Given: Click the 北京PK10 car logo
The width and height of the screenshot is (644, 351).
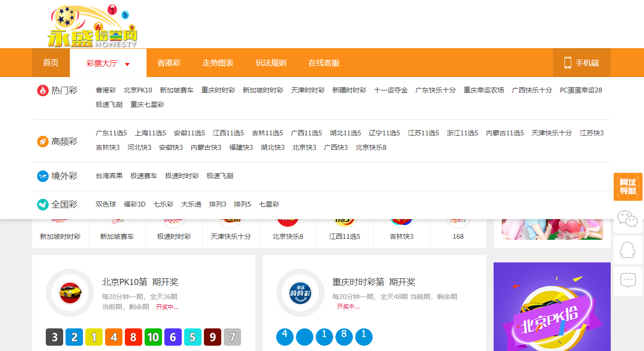Looking at the screenshot, I should click(x=69, y=293).
